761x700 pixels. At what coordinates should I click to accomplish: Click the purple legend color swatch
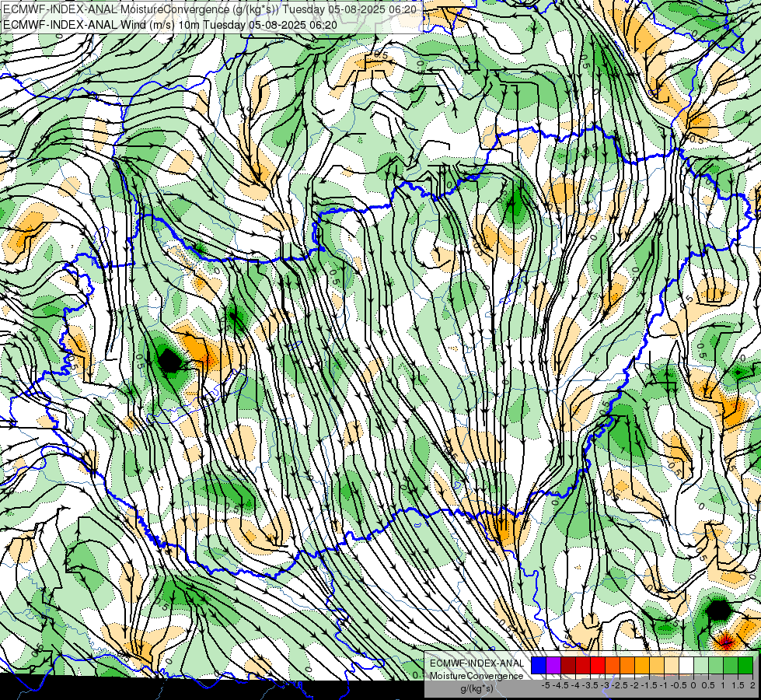pyautogui.click(x=553, y=665)
